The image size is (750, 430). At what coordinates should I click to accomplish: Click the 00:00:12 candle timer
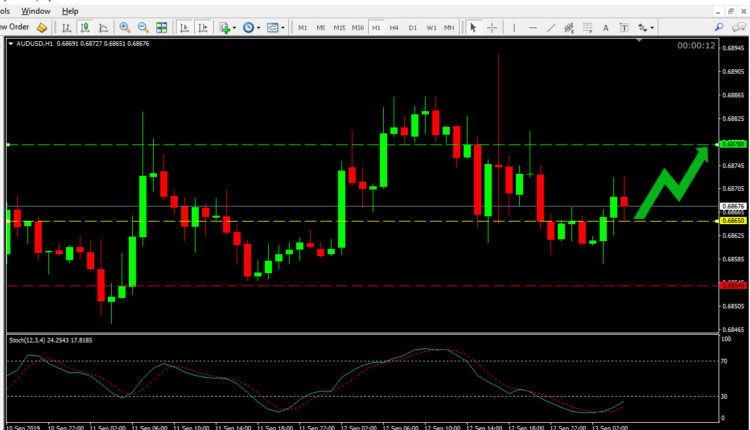coord(696,46)
